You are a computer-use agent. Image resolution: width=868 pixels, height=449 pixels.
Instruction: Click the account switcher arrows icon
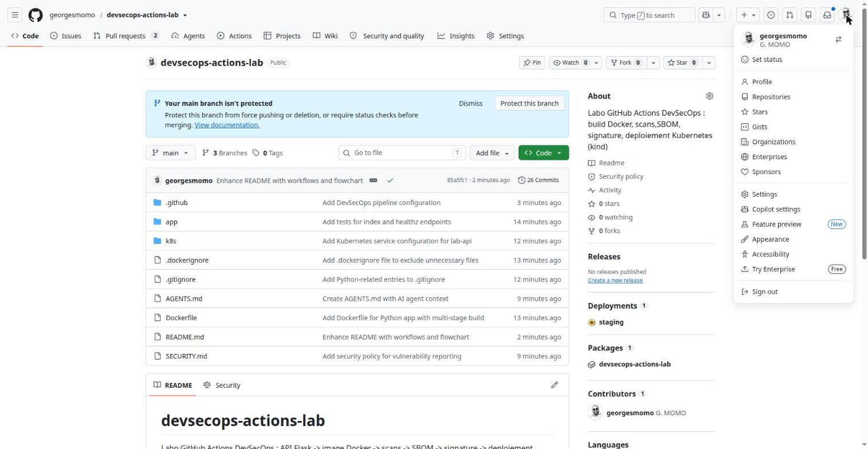point(838,40)
